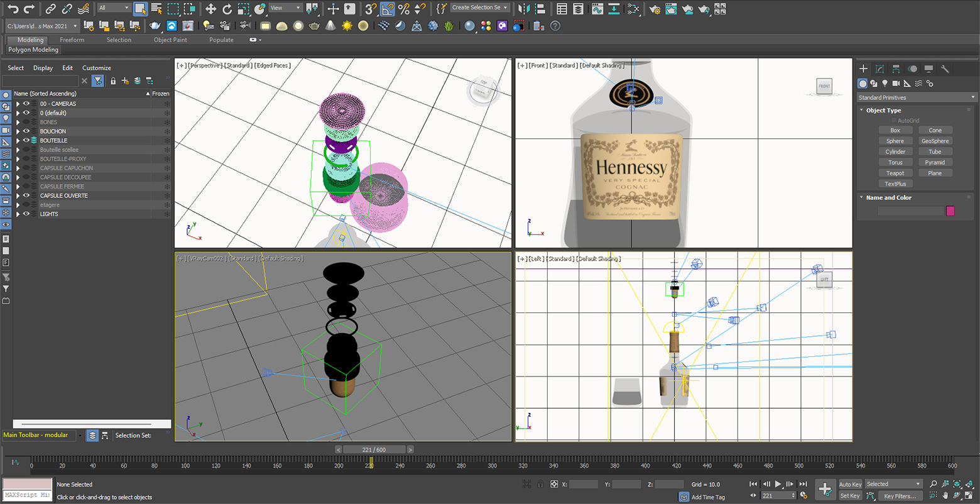Switch to the Freeform ribbon tab

tap(72, 40)
